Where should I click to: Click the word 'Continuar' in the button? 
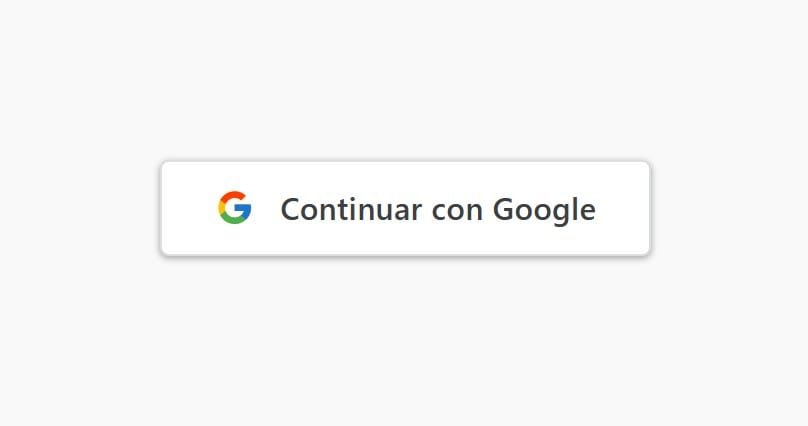(x=351, y=209)
